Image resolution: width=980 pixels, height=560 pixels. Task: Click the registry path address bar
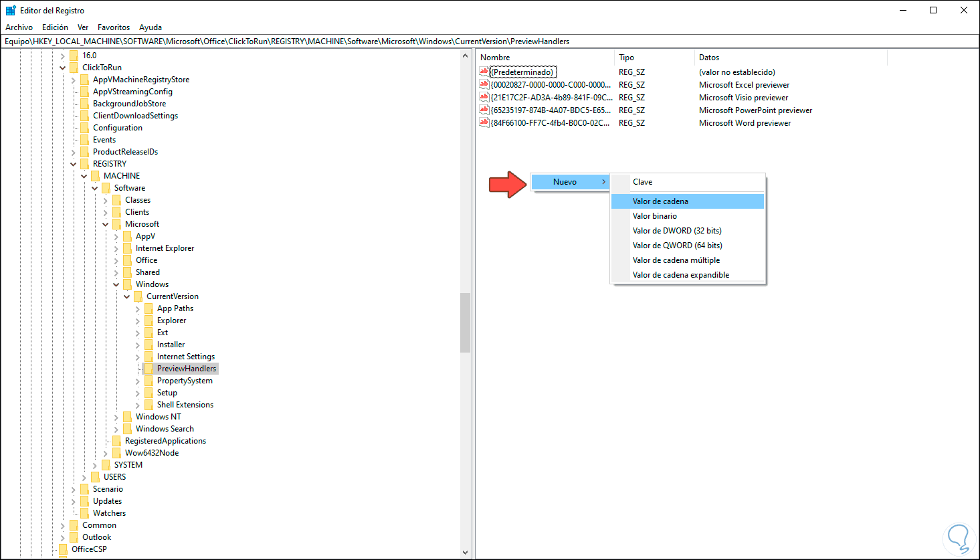click(490, 41)
